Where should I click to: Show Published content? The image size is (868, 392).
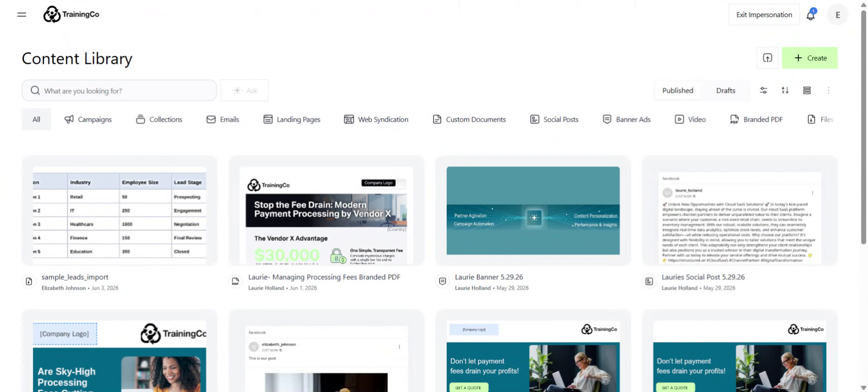click(x=678, y=90)
